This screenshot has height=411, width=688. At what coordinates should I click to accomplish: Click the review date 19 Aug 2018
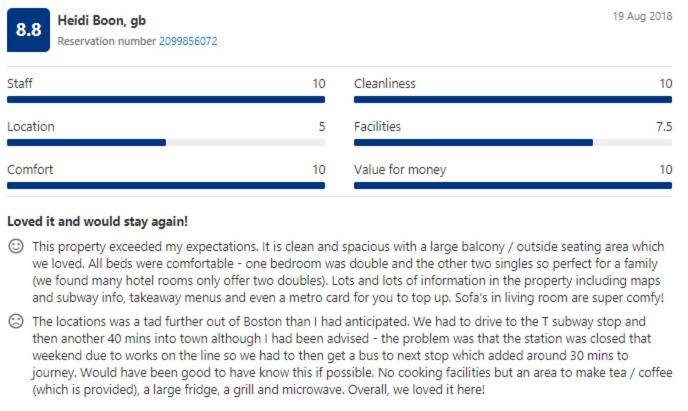tap(645, 17)
